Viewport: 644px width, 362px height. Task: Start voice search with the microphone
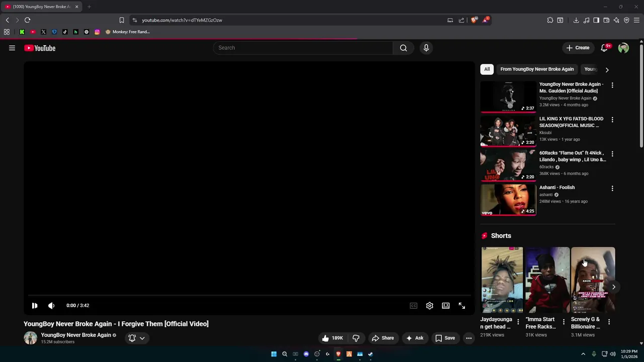(426, 48)
